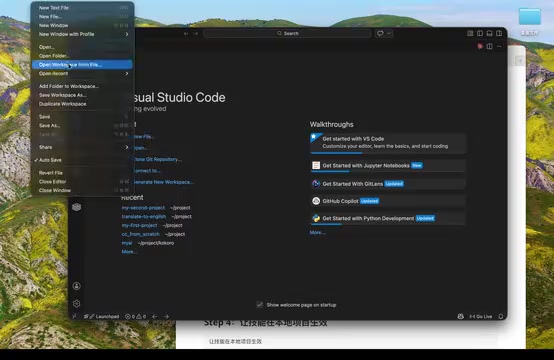The image size is (554, 360).
Task: Open Get Started with Python Development walkthrough
Action: [x=388, y=218]
